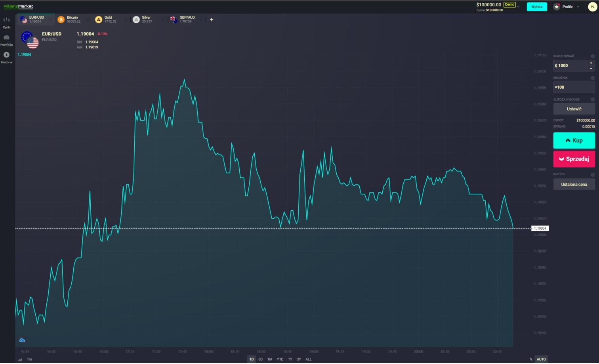This screenshot has width=599, height=364.
Task: Increase the investment amount with plus stepper
Action: (x=591, y=63)
